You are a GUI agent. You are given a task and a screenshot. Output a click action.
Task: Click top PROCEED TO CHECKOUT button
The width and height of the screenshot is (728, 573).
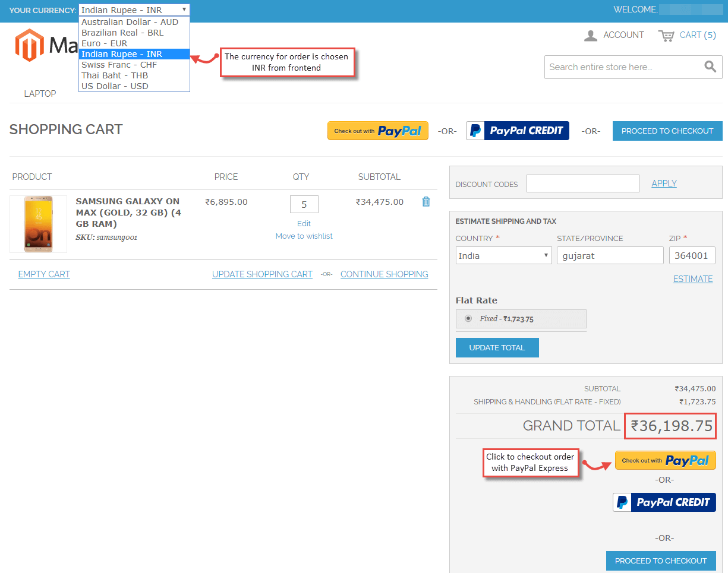(x=667, y=131)
